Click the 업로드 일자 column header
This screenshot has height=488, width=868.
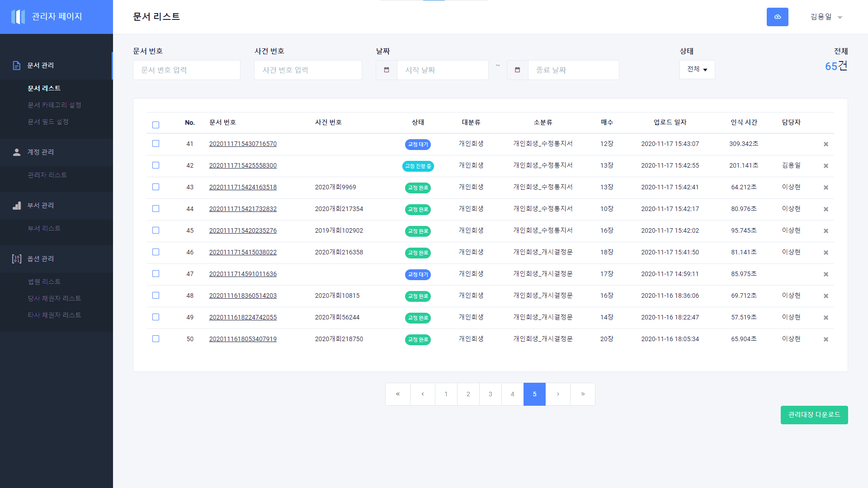point(670,122)
